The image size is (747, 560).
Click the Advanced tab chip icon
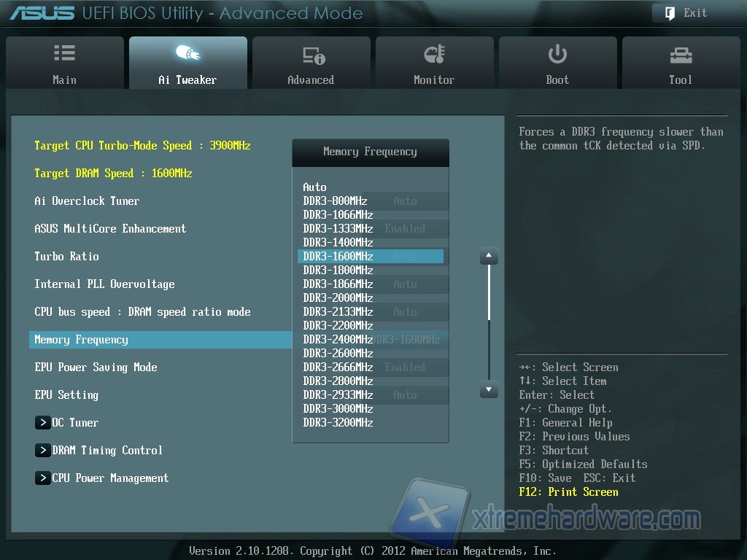pyautogui.click(x=312, y=55)
